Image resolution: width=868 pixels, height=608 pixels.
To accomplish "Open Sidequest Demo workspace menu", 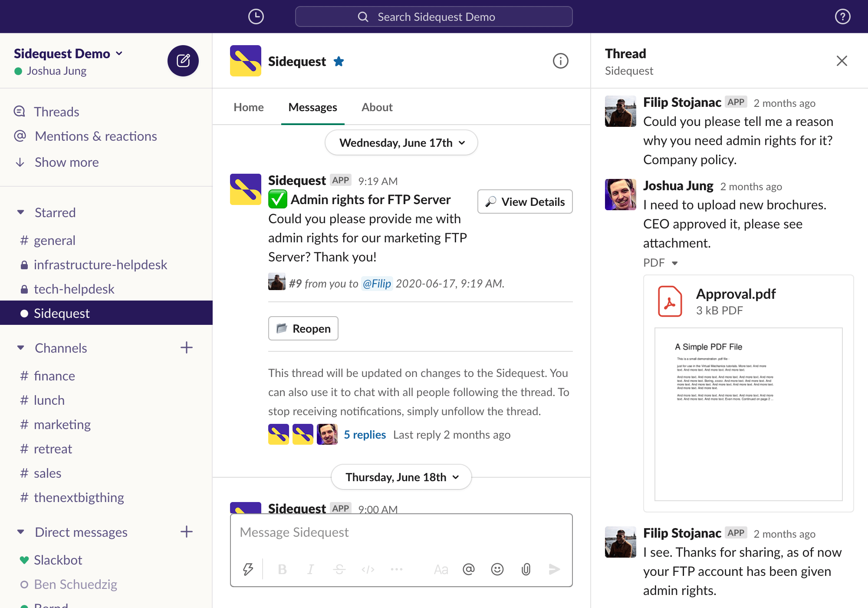I will click(68, 53).
